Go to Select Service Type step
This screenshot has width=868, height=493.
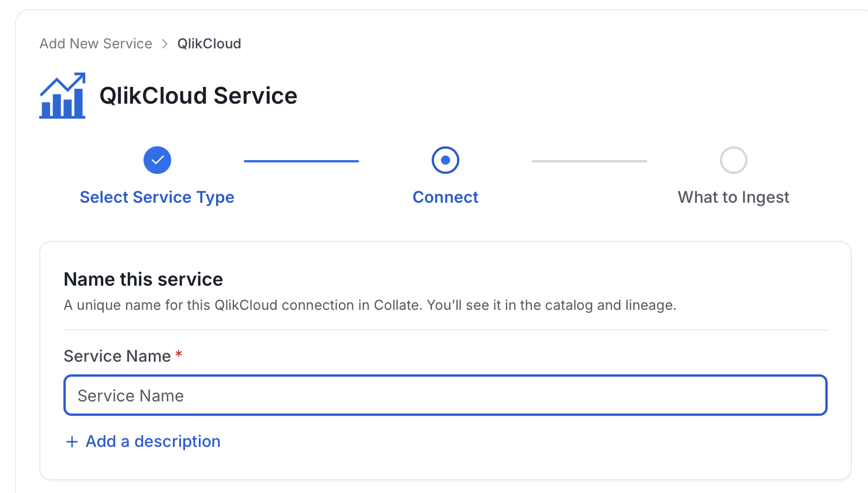click(x=157, y=197)
